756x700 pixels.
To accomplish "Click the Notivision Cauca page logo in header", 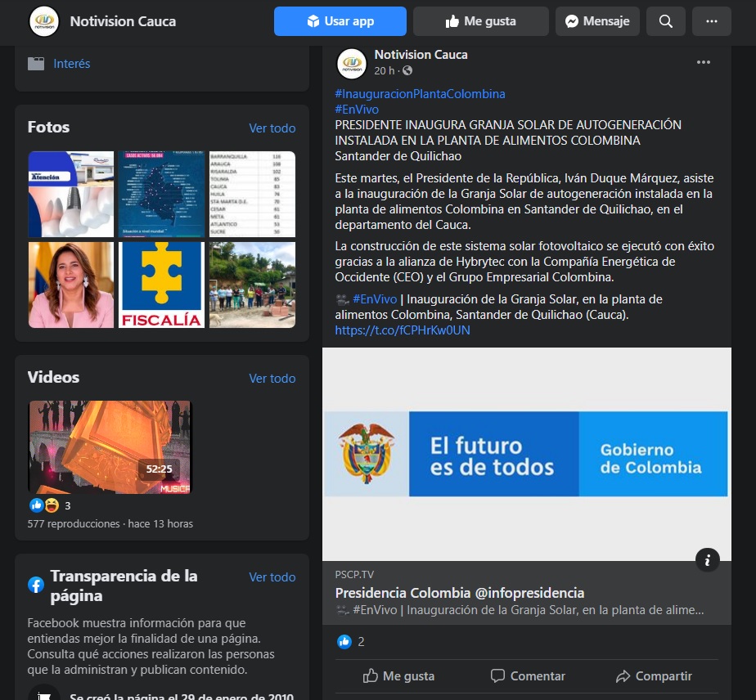I will tap(44, 21).
